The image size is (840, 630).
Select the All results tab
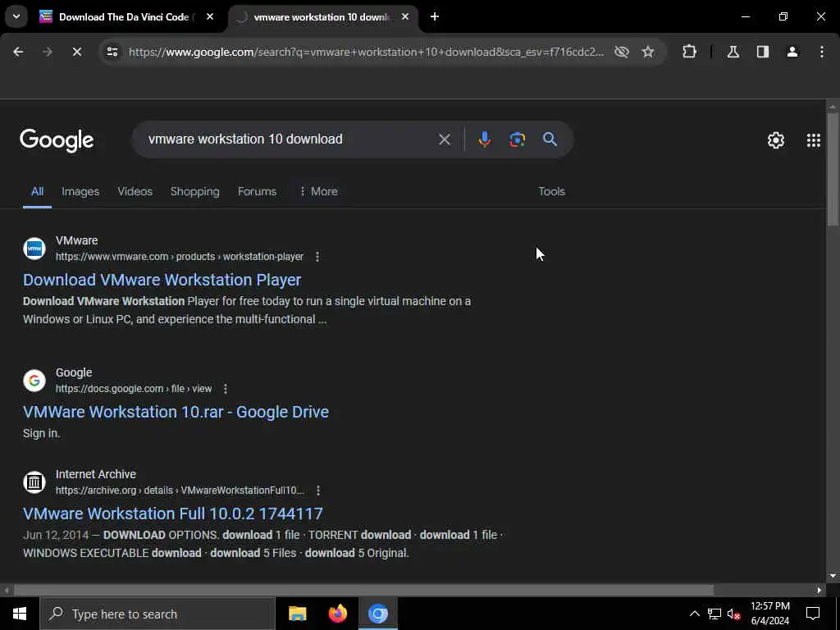click(37, 192)
